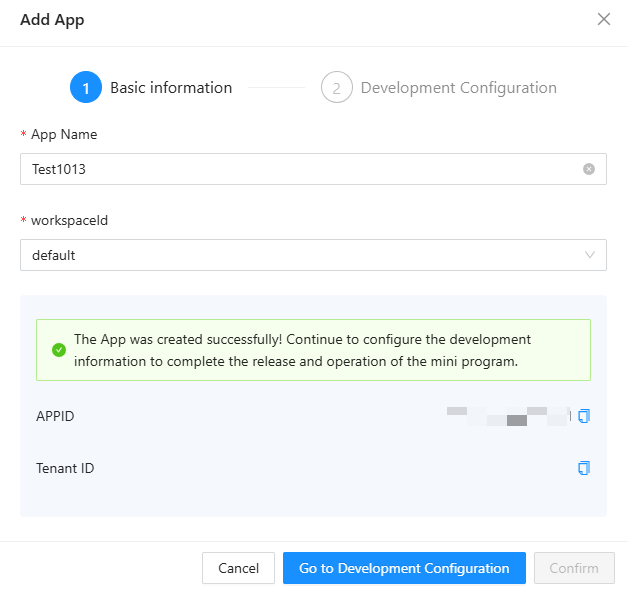This screenshot has width=628, height=591.
Task: Click the step 1 number circle
Action: tap(86, 88)
